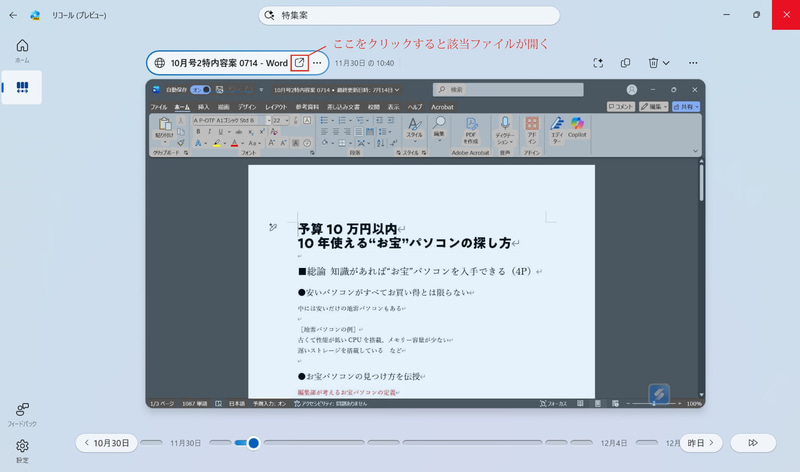The width and height of the screenshot is (800, 472).
Task: Open the source file with launch icon
Action: tap(299, 63)
